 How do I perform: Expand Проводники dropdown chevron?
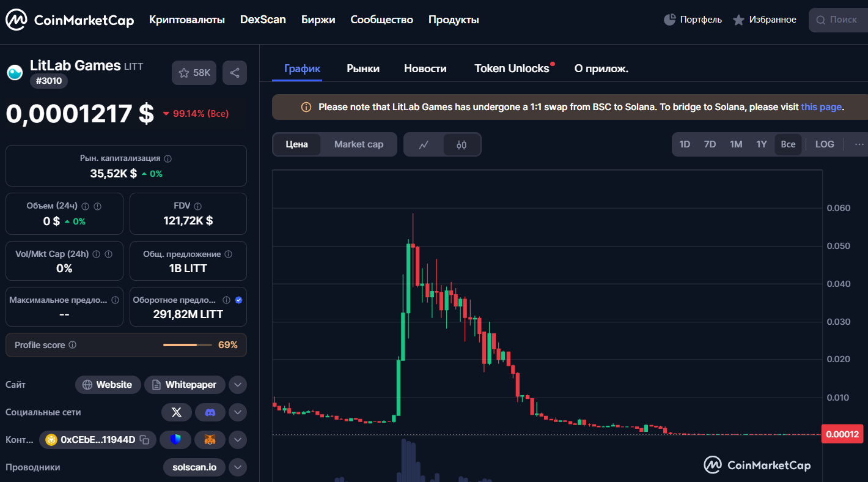(x=238, y=467)
